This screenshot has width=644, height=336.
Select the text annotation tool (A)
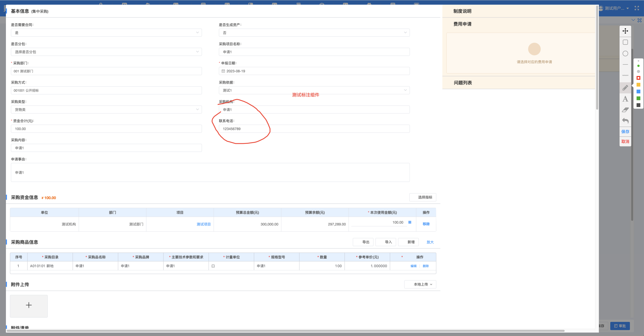click(625, 99)
